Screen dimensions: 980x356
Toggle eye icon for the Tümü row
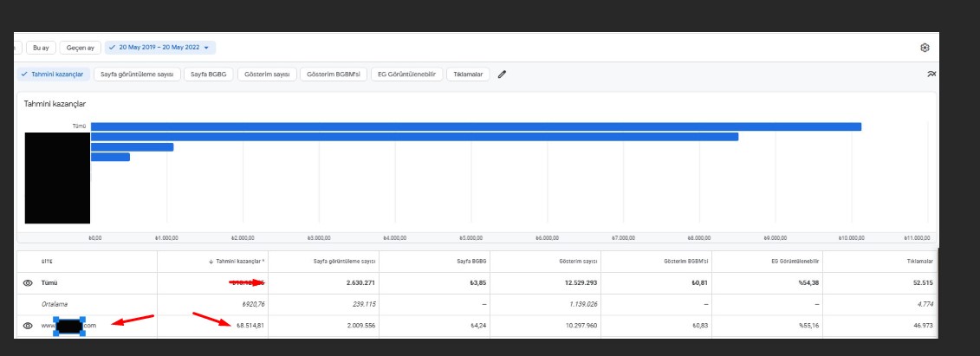point(28,283)
